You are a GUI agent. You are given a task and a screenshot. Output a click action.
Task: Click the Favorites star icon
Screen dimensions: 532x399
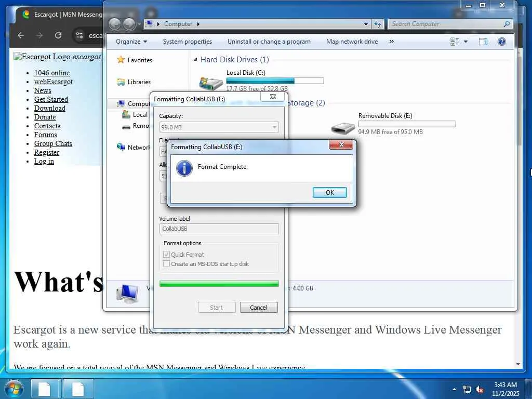coord(121,60)
